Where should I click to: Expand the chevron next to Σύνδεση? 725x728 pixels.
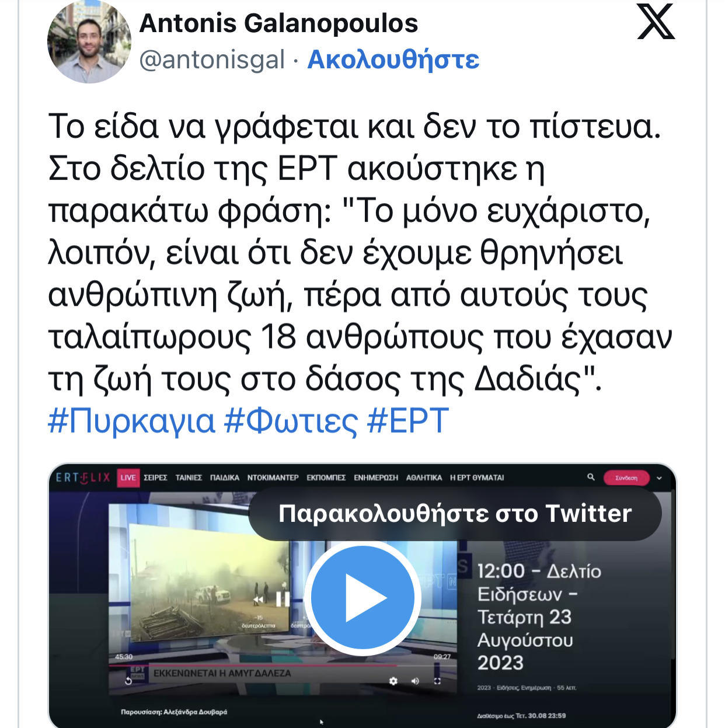click(x=660, y=478)
